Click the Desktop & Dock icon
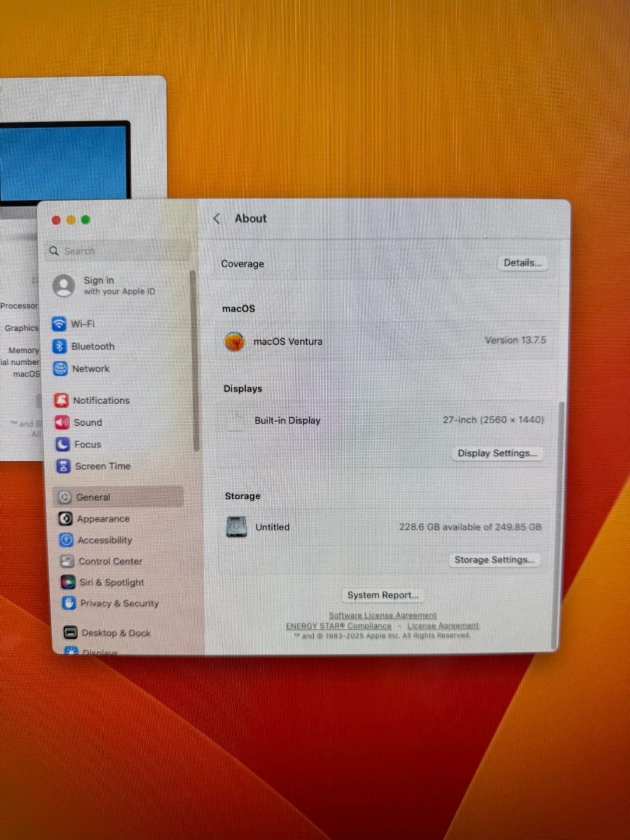 71,632
